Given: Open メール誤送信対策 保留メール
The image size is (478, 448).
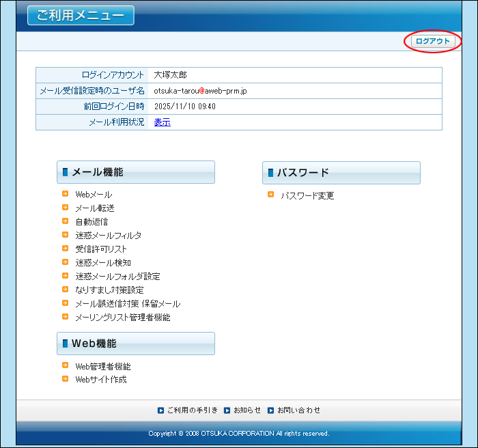Looking at the screenshot, I should (128, 304).
